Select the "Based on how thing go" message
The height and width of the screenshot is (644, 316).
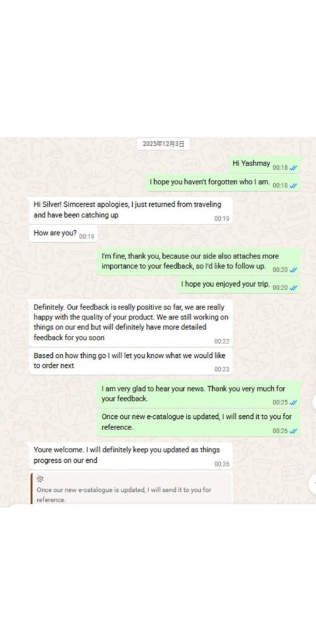[x=131, y=361]
